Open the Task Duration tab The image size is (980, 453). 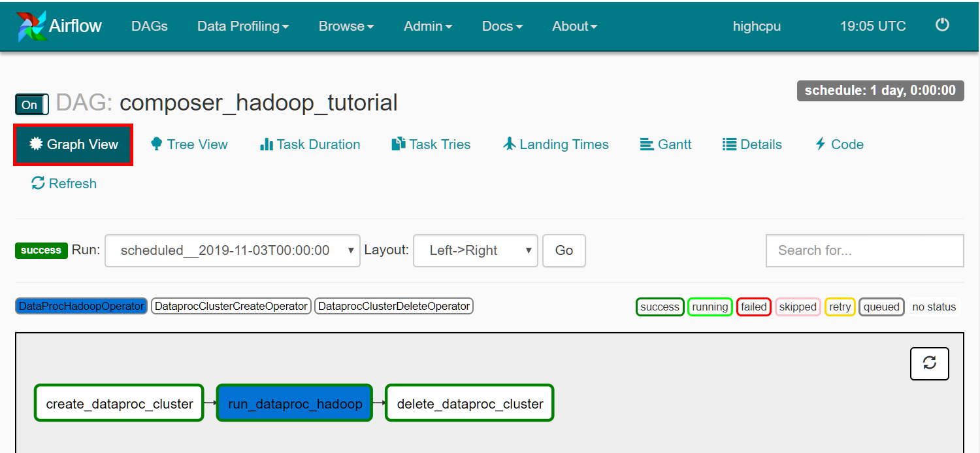coord(310,144)
